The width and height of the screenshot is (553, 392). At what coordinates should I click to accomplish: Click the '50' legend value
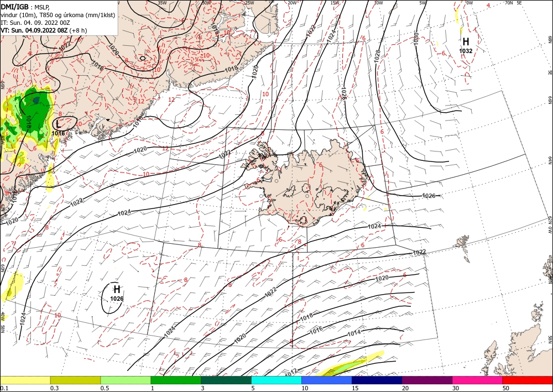coord(506,388)
